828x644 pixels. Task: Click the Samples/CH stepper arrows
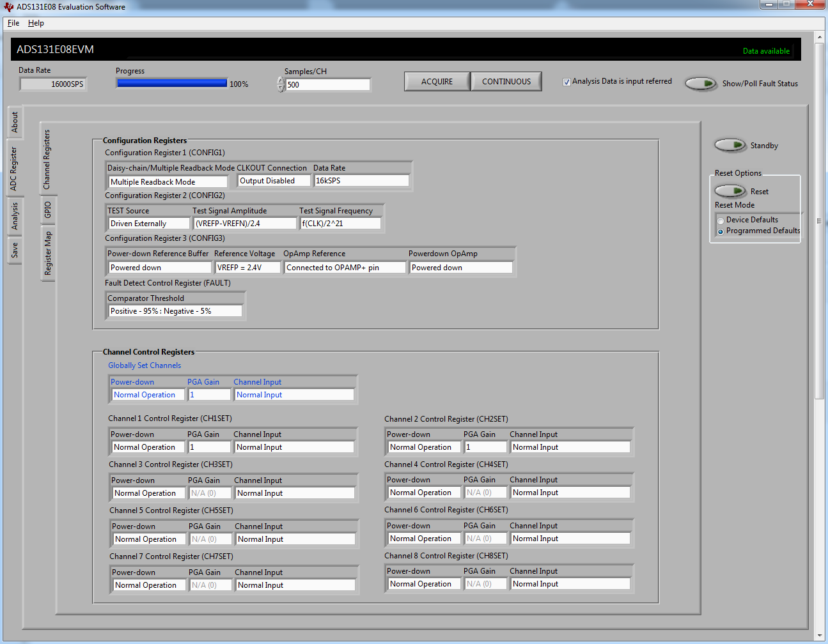281,84
